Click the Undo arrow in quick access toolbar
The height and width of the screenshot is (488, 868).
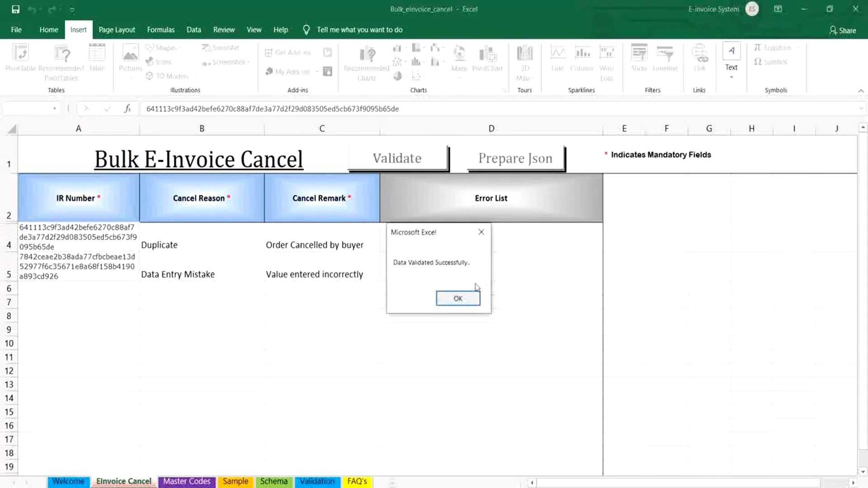(32, 9)
